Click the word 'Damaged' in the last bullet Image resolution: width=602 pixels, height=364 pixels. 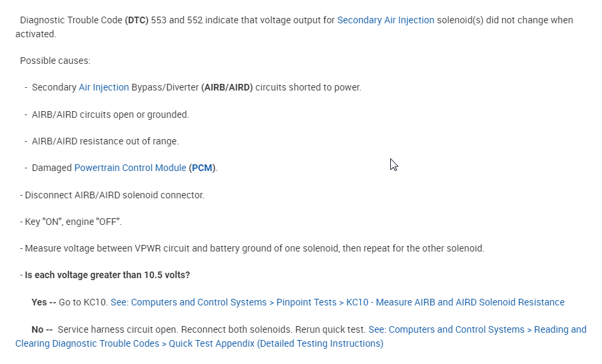click(51, 168)
